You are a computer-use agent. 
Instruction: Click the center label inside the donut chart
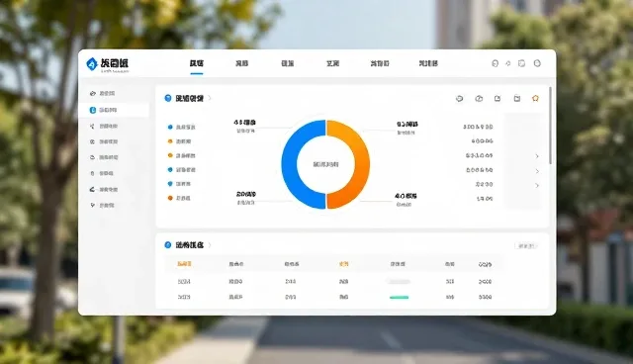point(325,164)
